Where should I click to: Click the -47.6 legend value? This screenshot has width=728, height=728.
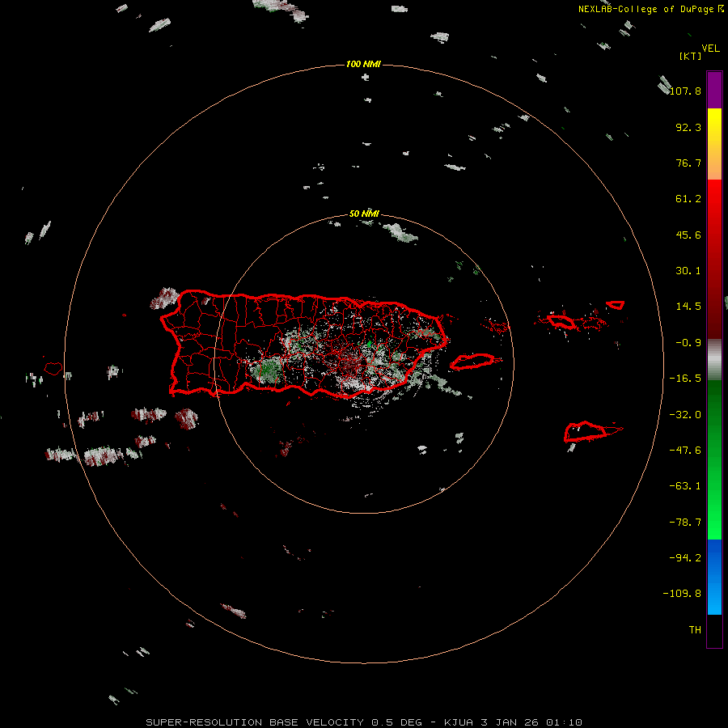point(685,451)
